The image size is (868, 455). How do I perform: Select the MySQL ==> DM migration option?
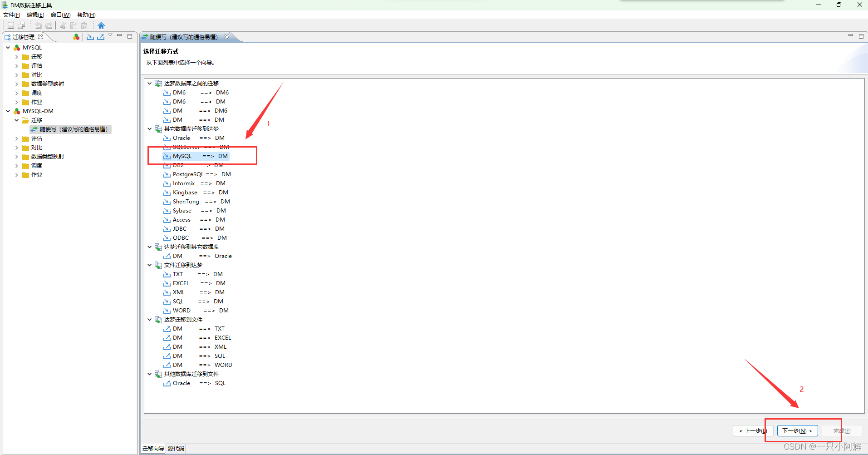point(196,156)
